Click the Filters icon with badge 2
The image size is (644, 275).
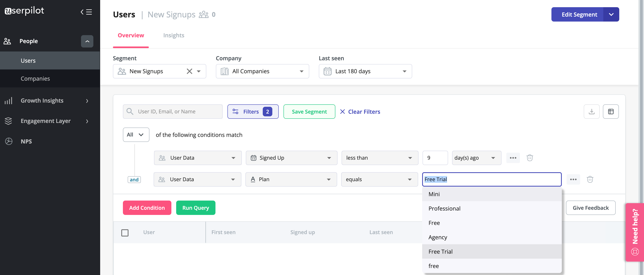coord(253,111)
